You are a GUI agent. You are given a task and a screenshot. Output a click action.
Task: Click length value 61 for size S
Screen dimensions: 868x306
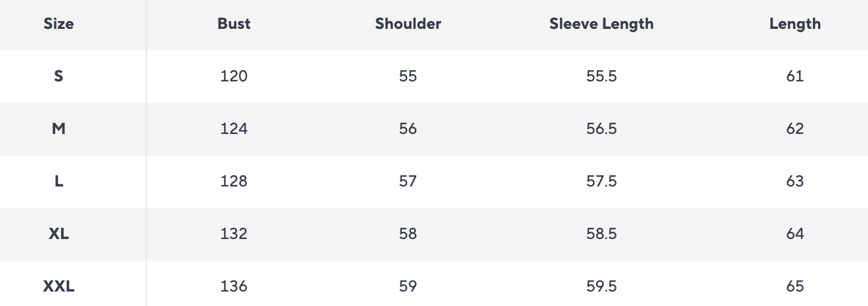794,76
